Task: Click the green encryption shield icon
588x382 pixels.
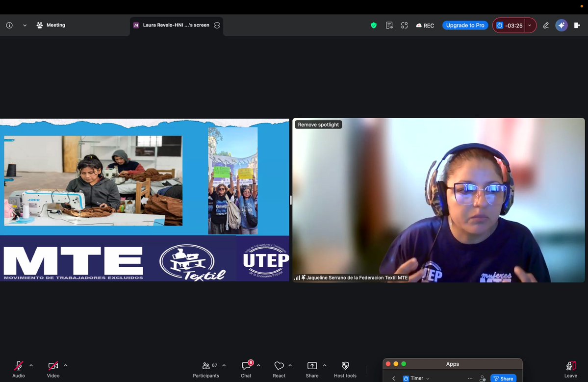Action: point(374,25)
